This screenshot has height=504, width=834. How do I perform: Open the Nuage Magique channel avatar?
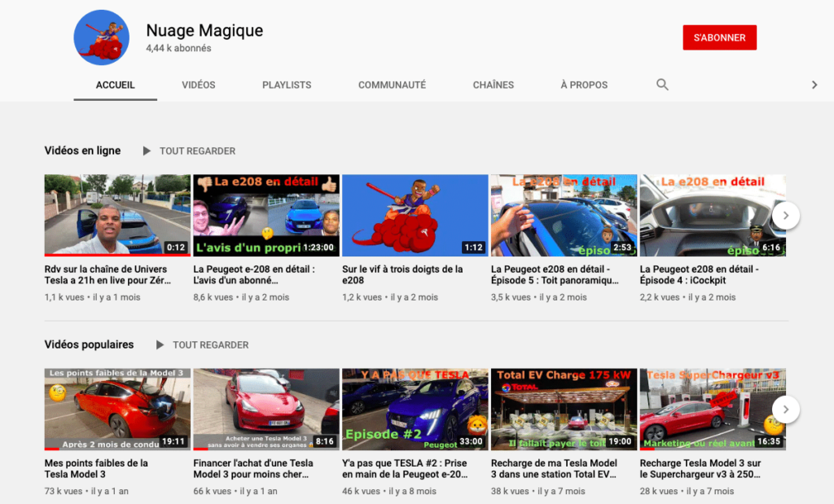[x=101, y=37]
